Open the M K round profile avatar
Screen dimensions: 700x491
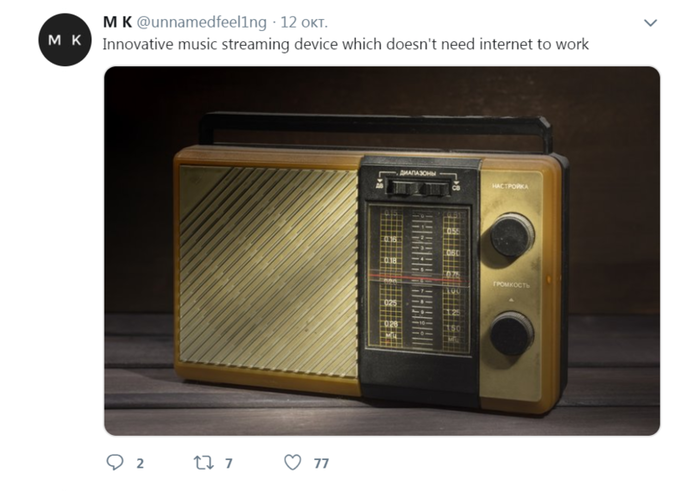click(x=65, y=40)
